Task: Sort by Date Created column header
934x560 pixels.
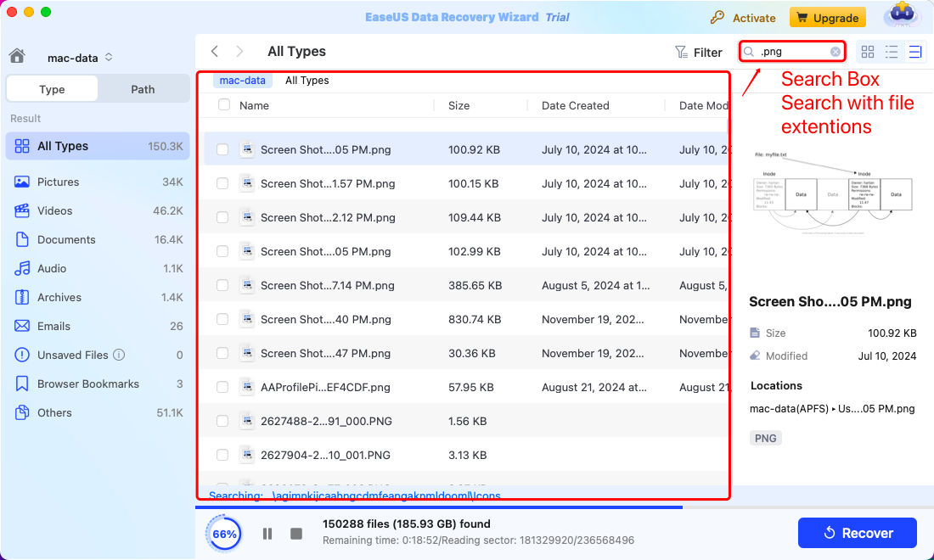Action: pyautogui.click(x=576, y=105)
